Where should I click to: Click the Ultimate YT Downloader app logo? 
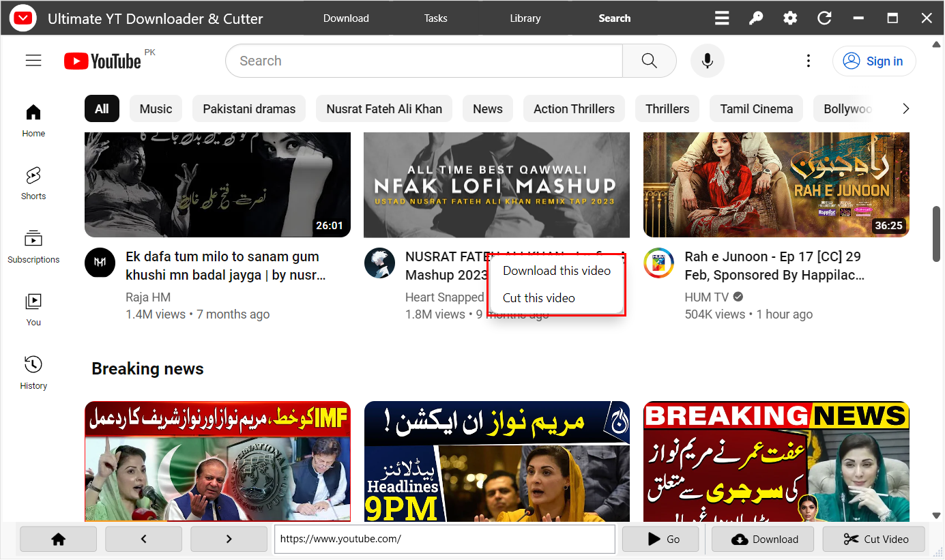click(x=24, y=18)
